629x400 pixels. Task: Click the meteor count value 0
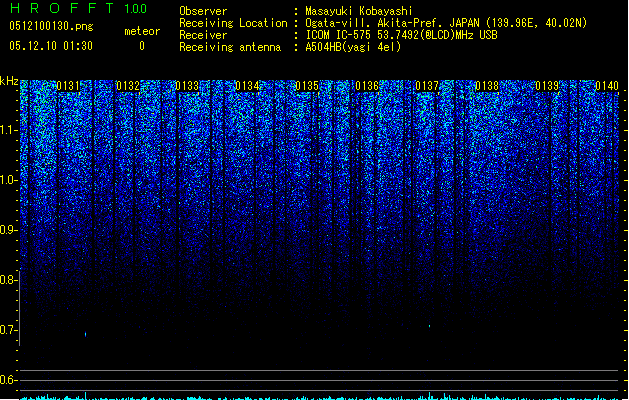(142, 46)
